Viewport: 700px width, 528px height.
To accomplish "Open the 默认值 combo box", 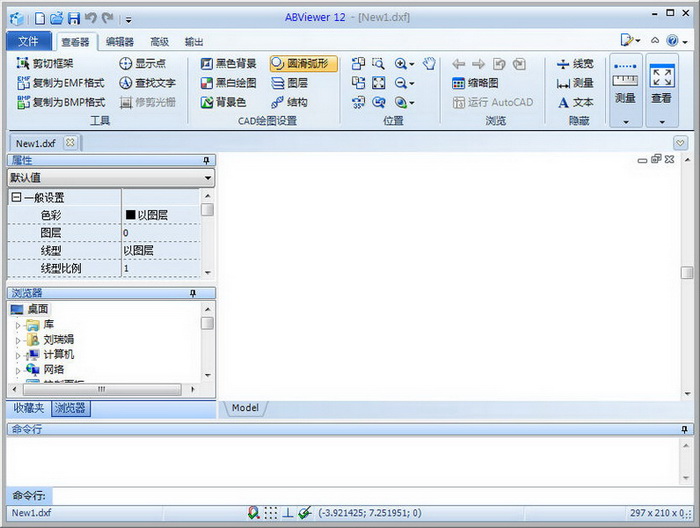I will point(111,178).
